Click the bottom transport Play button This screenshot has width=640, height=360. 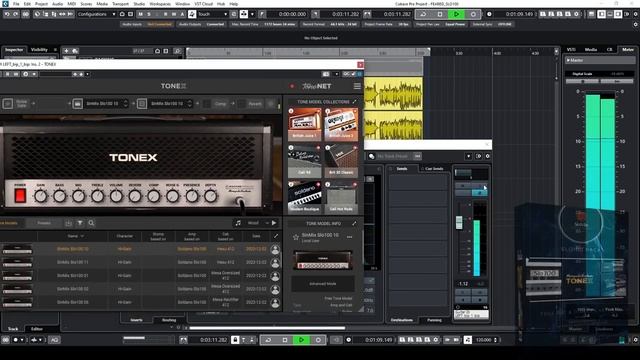302,340
